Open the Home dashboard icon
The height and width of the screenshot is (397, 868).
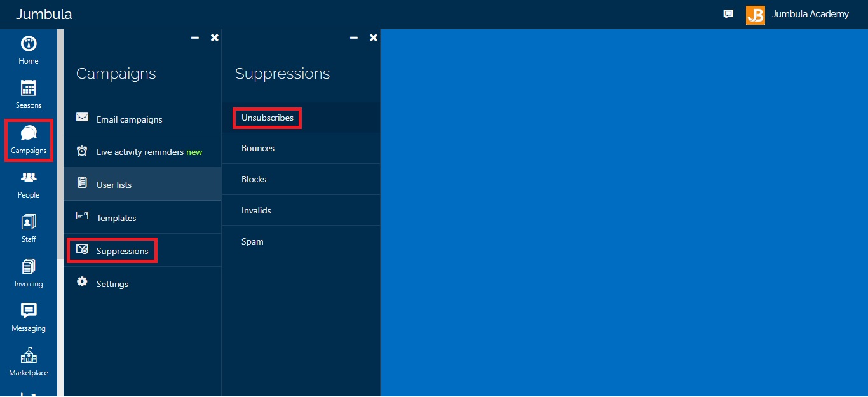click(x=29, y=44)
